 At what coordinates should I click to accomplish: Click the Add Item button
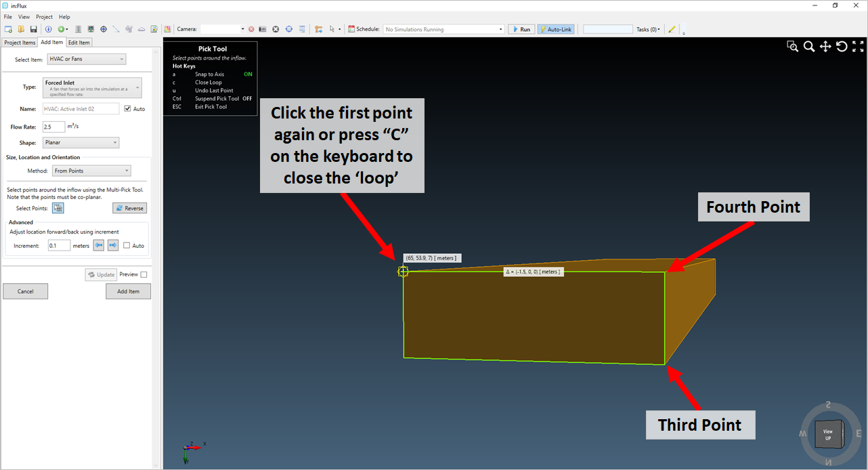(128, 291)
